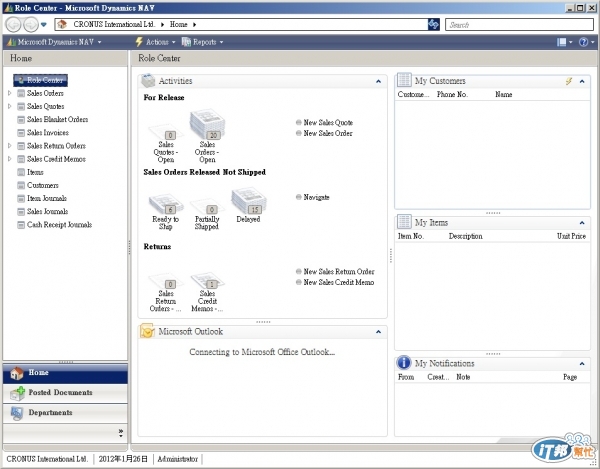
Task: Click the address bar refresh icon
Action: [x=434, y=24]
